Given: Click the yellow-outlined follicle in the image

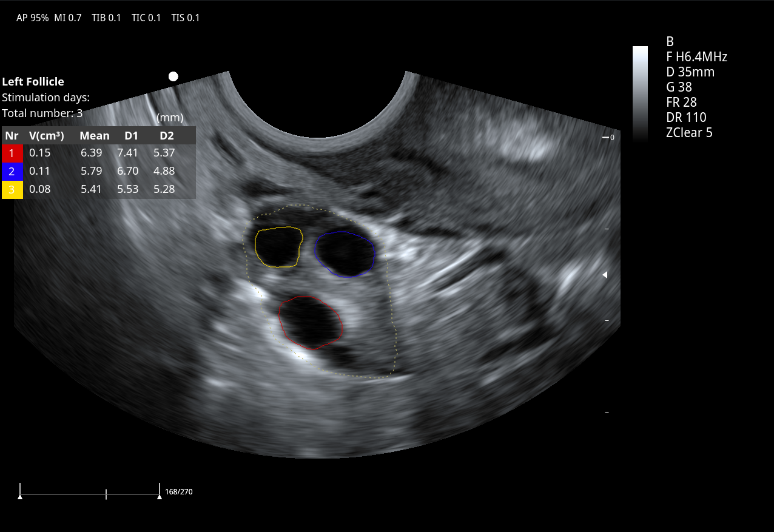Looking at the screenshot, I should (x=278, y=247).
